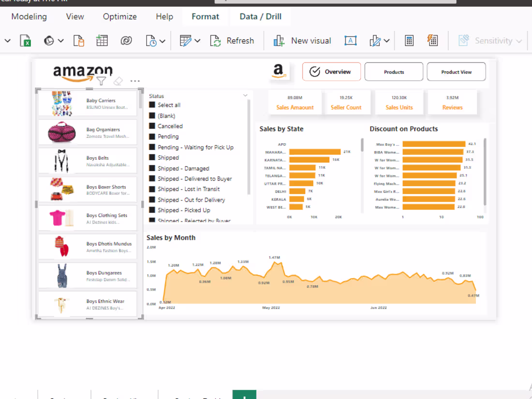Select the New visual icon
532x399 pixels.
pos(279,41)
